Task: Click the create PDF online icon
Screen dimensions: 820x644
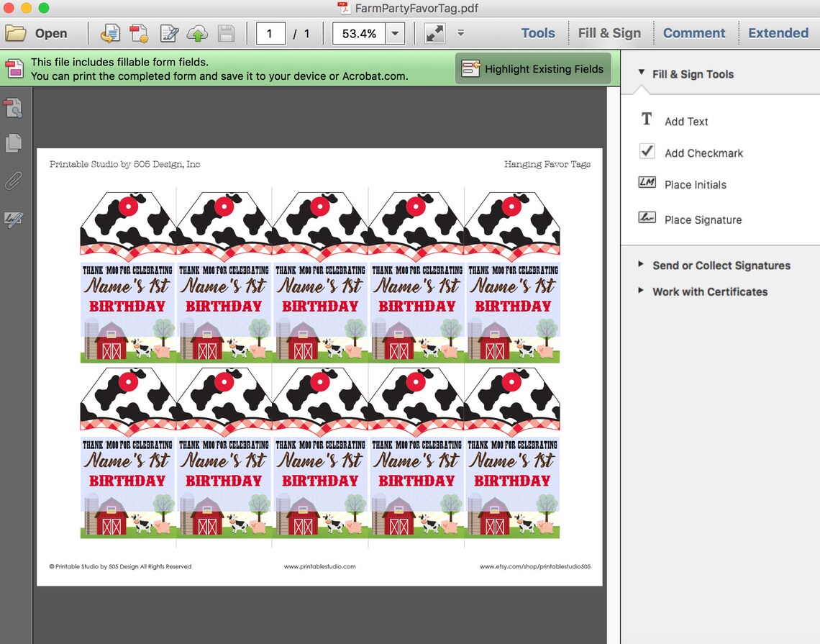Action: [139, 33]
